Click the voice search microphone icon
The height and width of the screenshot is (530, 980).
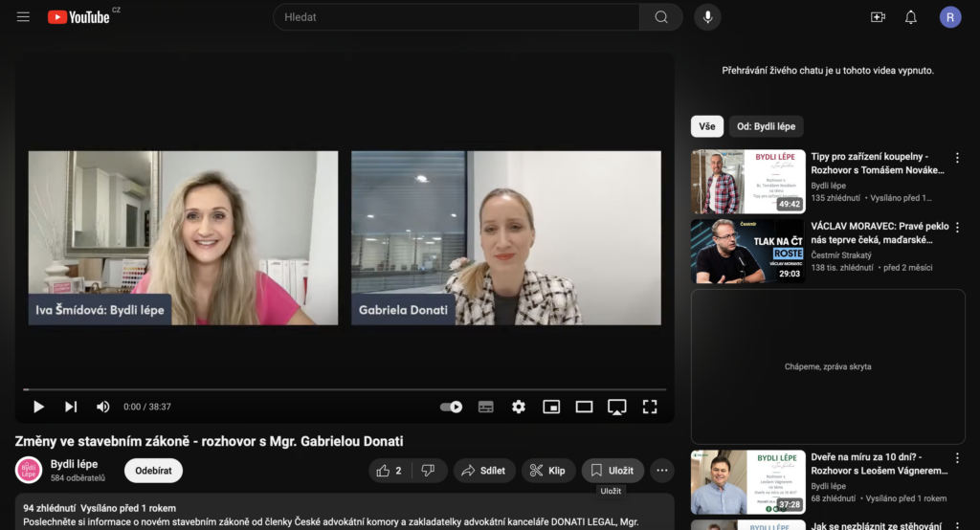pyautogui.click(x=707, y=17)
